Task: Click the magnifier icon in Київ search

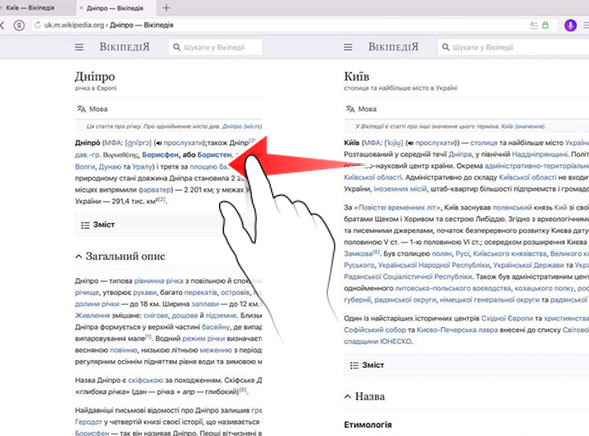Action: point(446,47)
